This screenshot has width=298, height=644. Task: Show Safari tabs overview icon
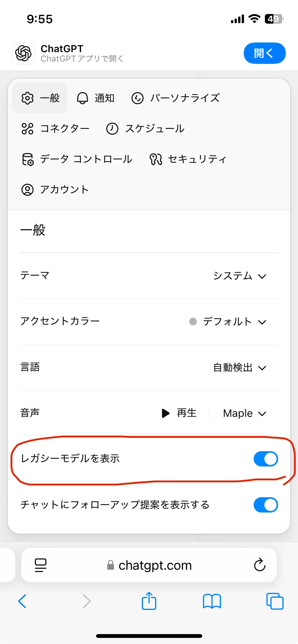pyautogui.click(x=275, y=601)
